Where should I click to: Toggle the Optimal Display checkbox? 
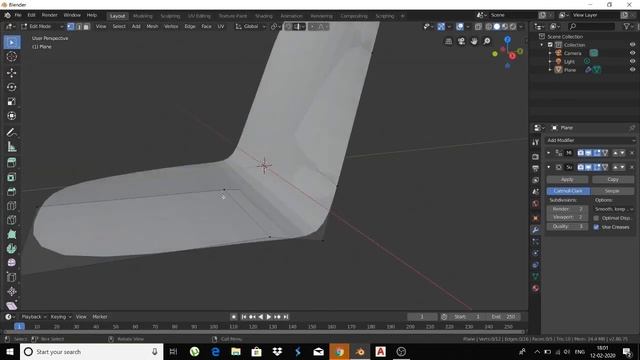596,218
